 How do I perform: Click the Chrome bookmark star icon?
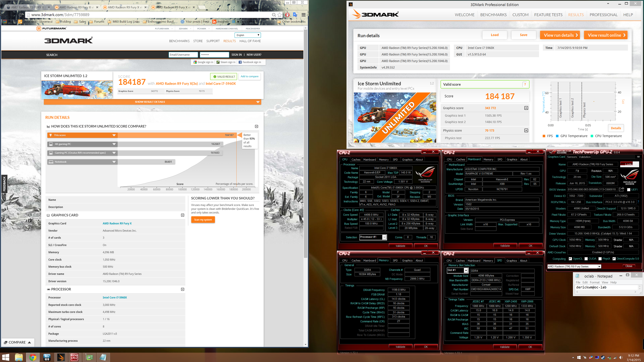click(280, 15)
